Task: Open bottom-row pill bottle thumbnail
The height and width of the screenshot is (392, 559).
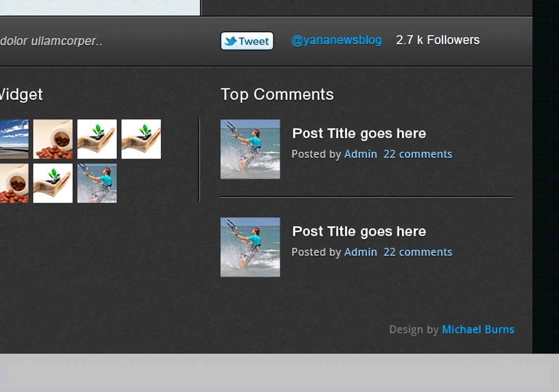Action: [14, 183]
